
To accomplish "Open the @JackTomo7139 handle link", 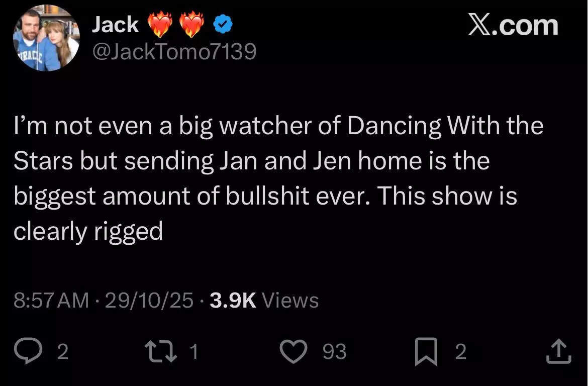I will [x=174, y=51].
